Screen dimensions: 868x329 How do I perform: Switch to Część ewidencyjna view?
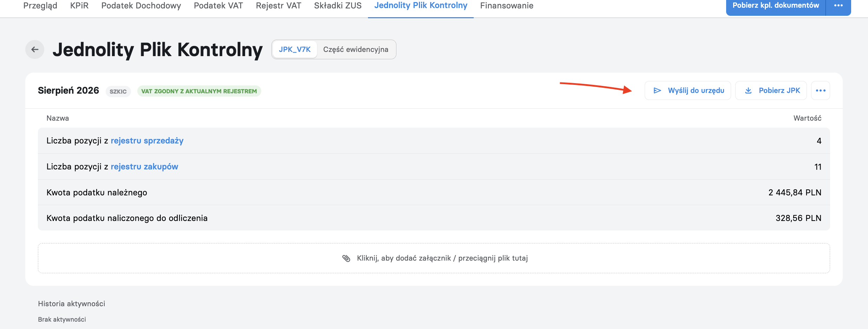click(x=356, y=49)
